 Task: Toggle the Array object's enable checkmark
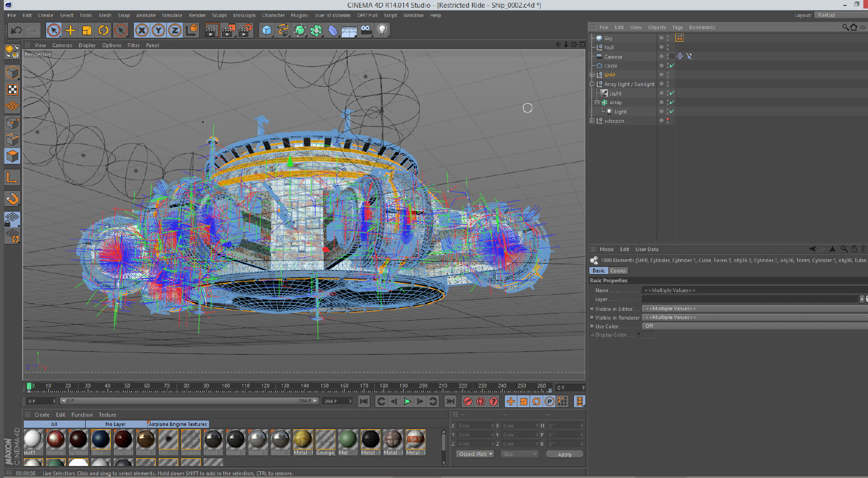pos(672,103)
